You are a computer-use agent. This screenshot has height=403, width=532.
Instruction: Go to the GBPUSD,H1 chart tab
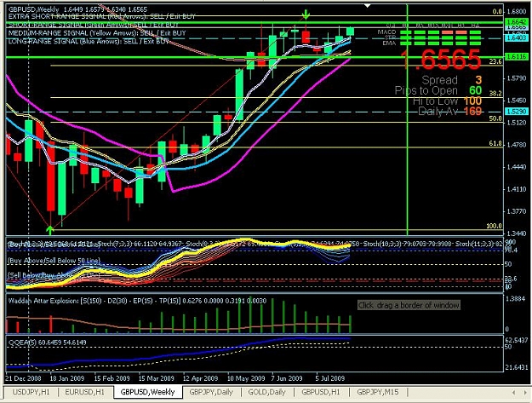tap(321, 392)
